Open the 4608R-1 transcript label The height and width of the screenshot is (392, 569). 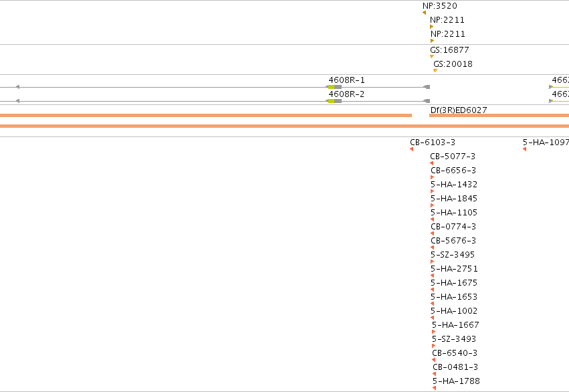click(x=346, y=80)
